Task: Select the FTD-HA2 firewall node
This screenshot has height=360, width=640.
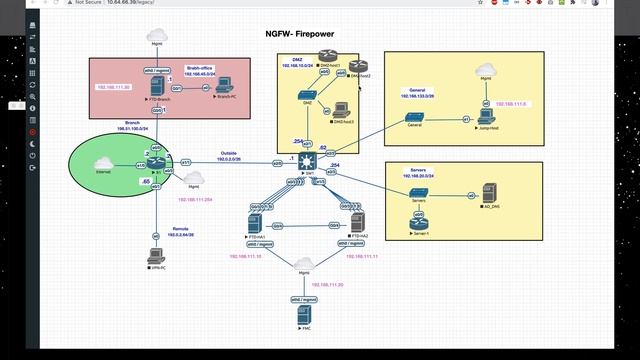Action: pyautogui.click(x=358, y=223)
